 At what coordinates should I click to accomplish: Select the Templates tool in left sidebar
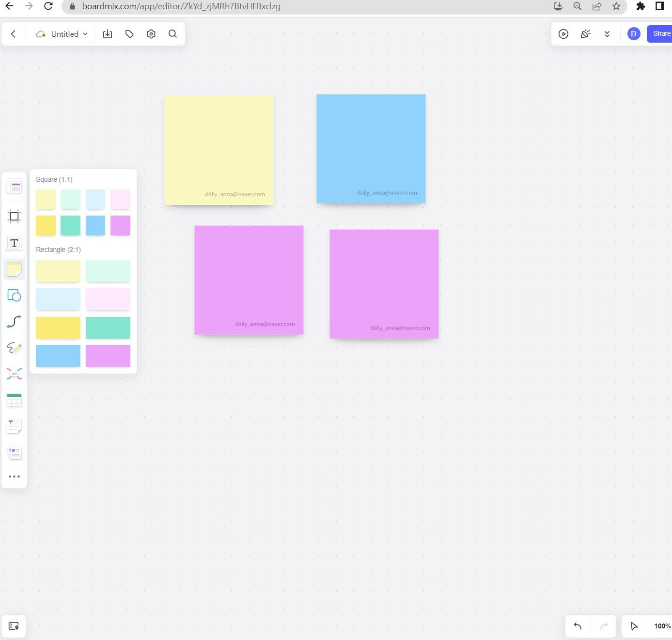coord(14,187)
